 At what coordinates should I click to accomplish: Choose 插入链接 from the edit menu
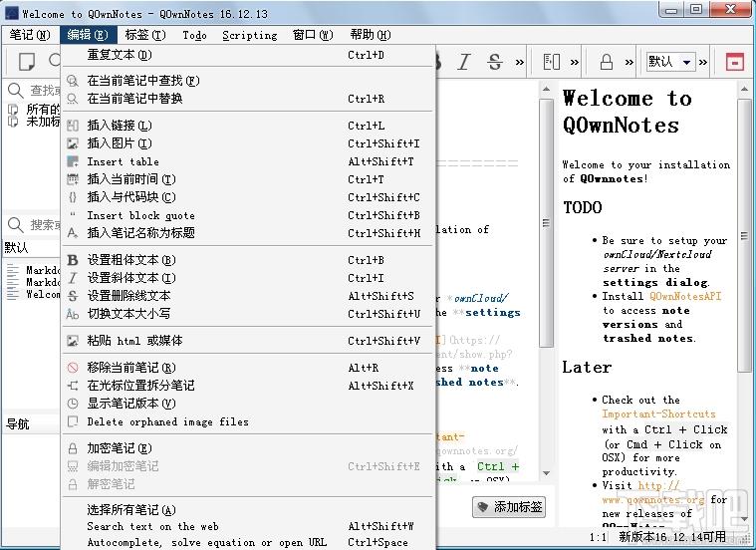tap(248, 126)
